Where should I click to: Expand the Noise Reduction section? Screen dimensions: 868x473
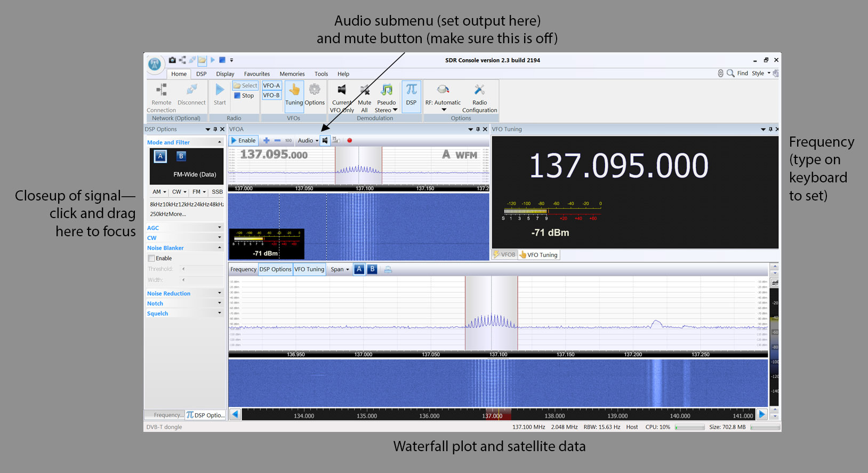tap(184, 293)
